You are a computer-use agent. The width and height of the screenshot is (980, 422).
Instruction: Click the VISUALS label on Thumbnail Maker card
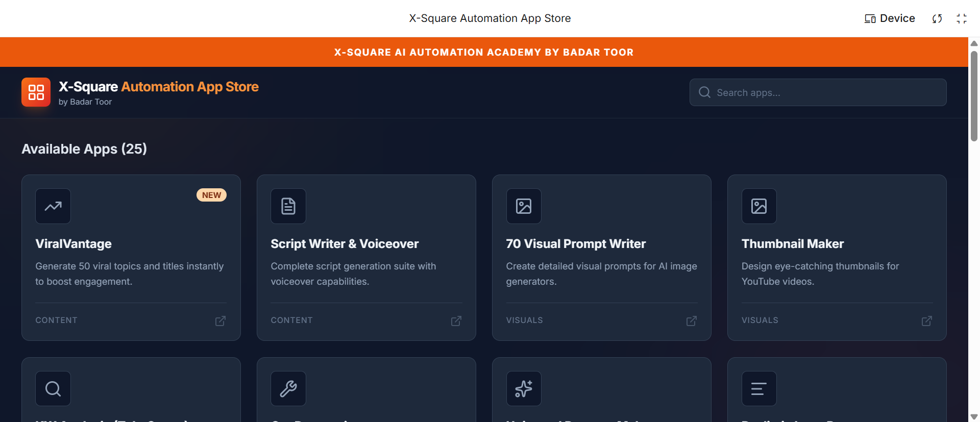[760, 320]
